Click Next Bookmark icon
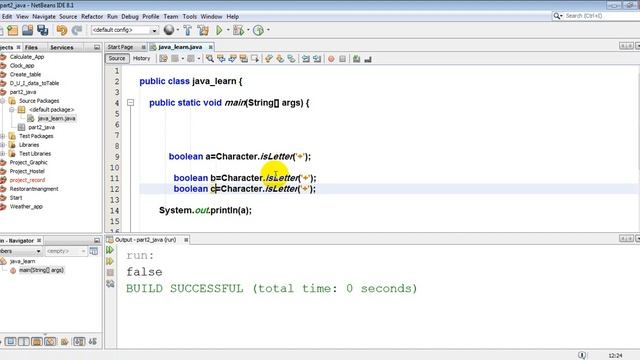The height and width of the screenshot is (360, 640). [280, 59]
